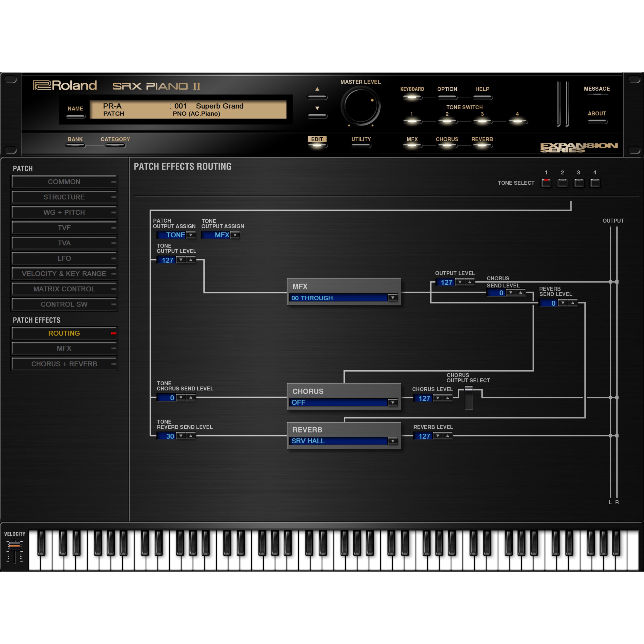Open CHORUS + REVERB effects page
Image resolution: width=644 pixels, height=644 pixels.
(x=64, y=364)
